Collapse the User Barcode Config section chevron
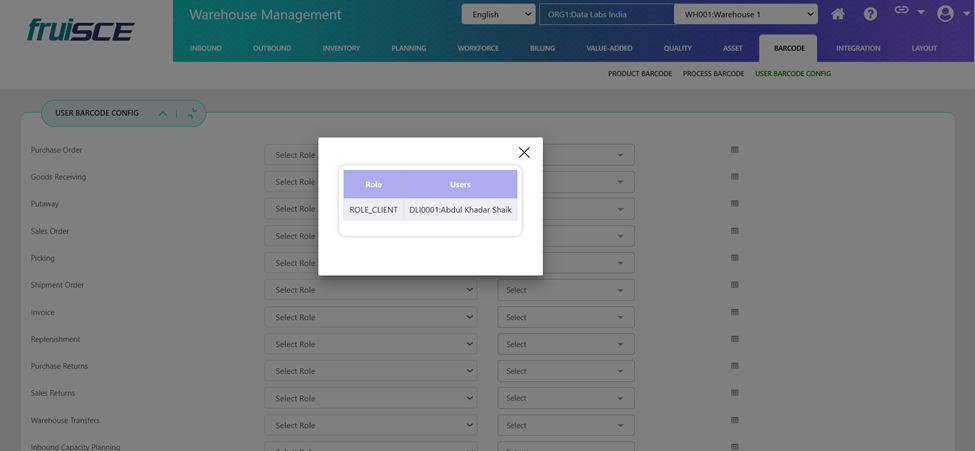This screenshot has height=451, width=975. (x=163, y=114)
